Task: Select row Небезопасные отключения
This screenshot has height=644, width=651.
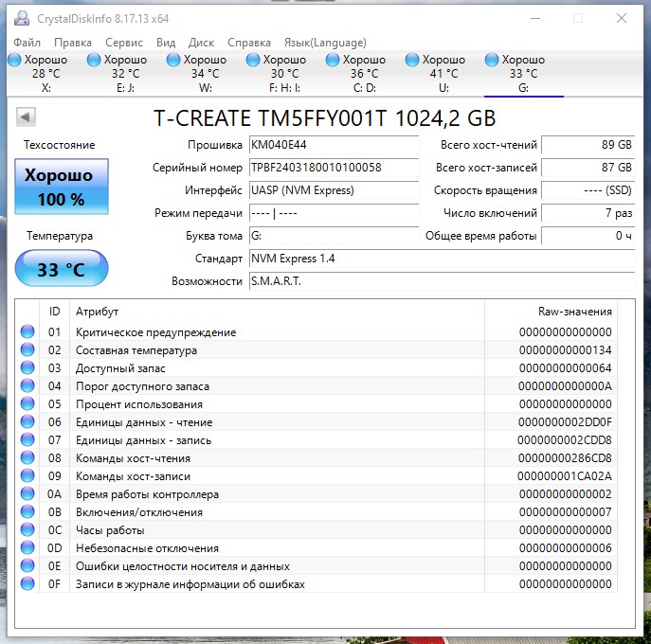Action: [x=316, y=548]
